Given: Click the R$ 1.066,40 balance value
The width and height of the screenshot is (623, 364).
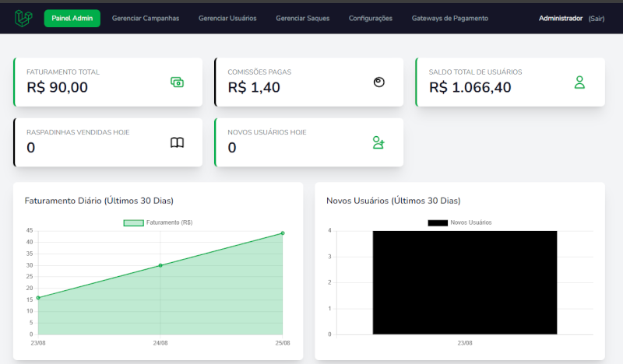Looking at the screenshot, I should 470,87.
